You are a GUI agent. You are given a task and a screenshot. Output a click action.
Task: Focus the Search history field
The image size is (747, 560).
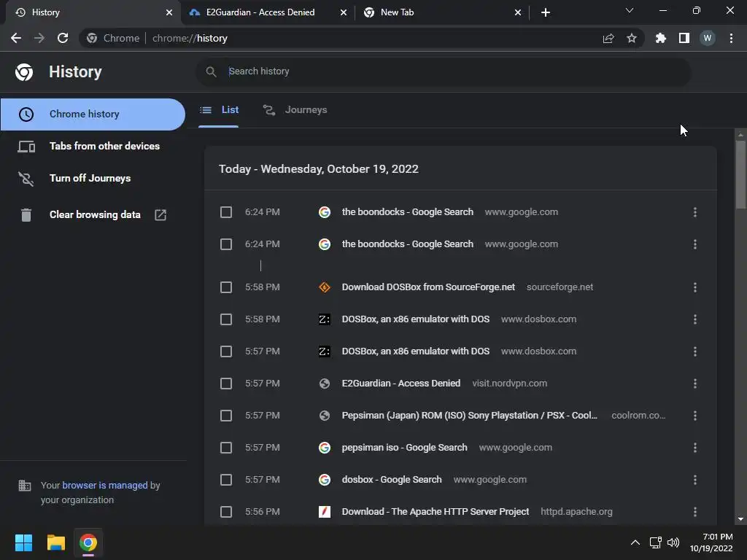pyautogui.click(x=443, y=71)
